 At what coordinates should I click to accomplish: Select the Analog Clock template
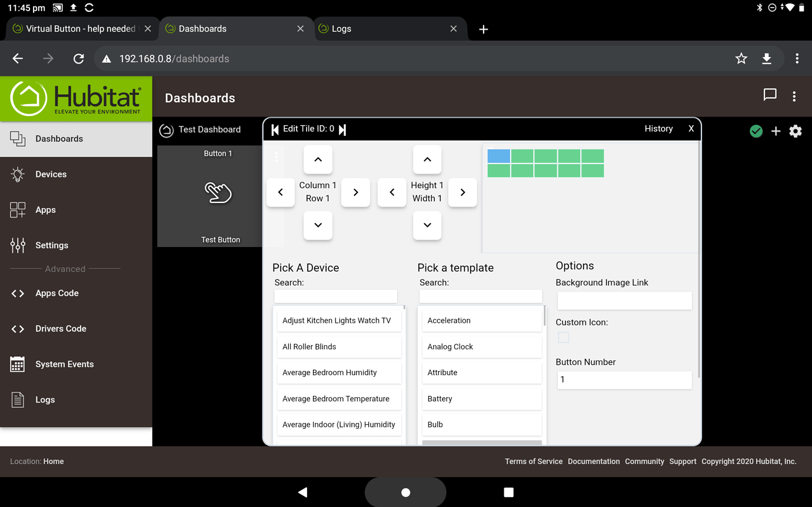(x=482, y=346)
